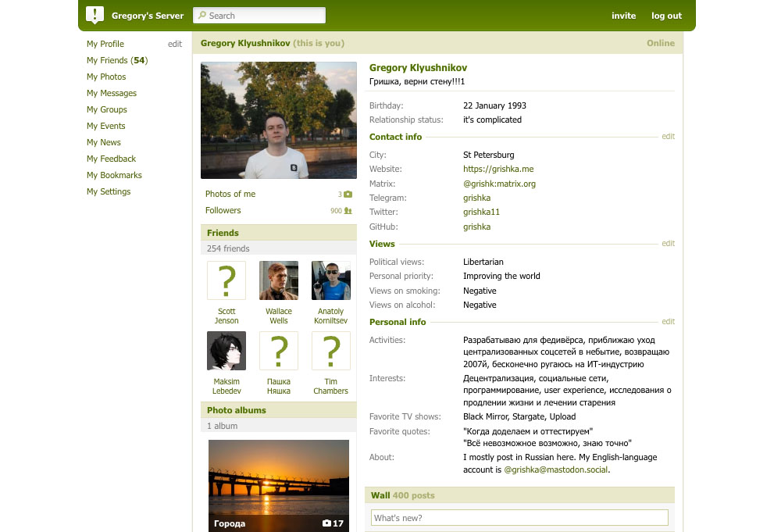The height and width of the screenshot is (532, 774).
Task: Click camera icon on Города album
Action: (x=326, y=523)
